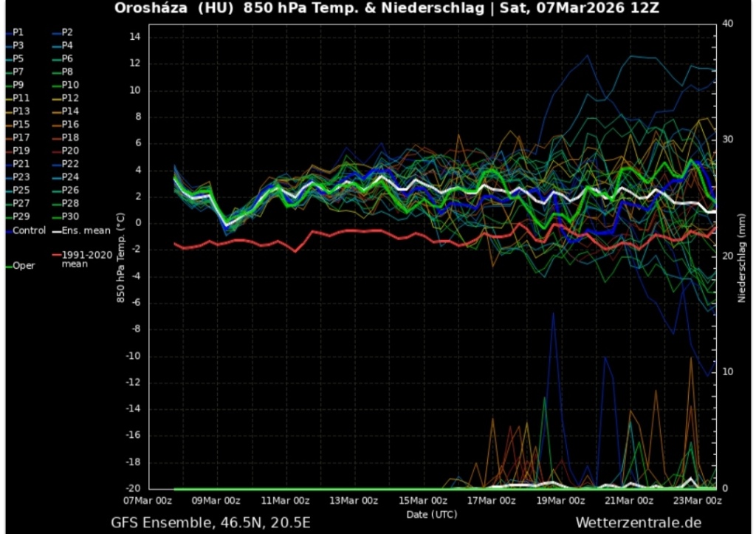Click the GFS Ensemble, 46.5N, 20.5E caption
The width and height of the screenshot is (756, 534).
[x=210, y=523]
